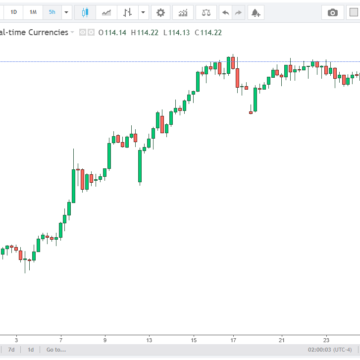Image resolution: width=360 pixels, height=360 pixels.
Task: Create alert with bell-plus icon
Action: (x=255, y=13)
